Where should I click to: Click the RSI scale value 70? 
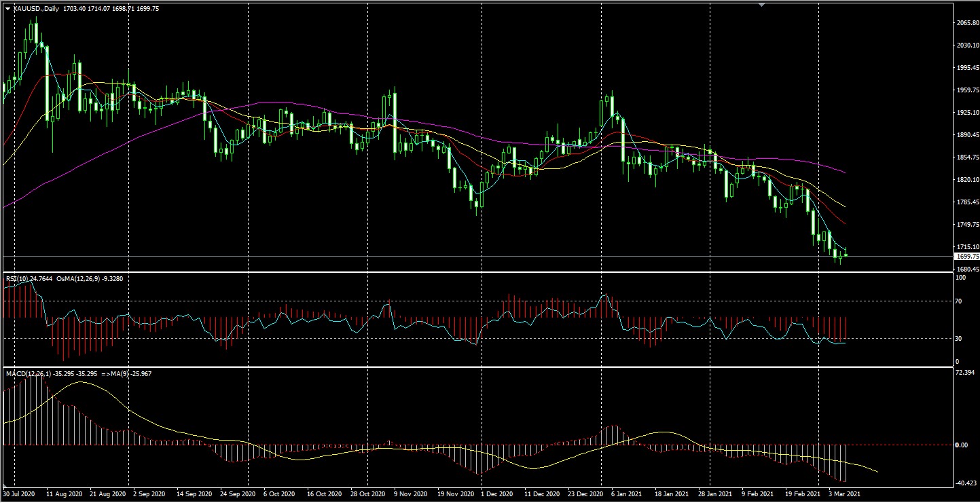[959, 301]
